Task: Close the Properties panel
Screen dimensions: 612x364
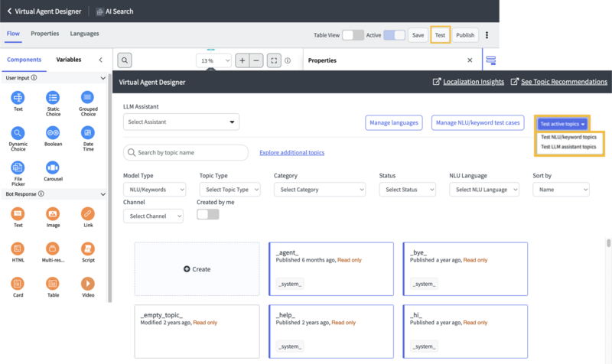Action: [x=470, y=60]
